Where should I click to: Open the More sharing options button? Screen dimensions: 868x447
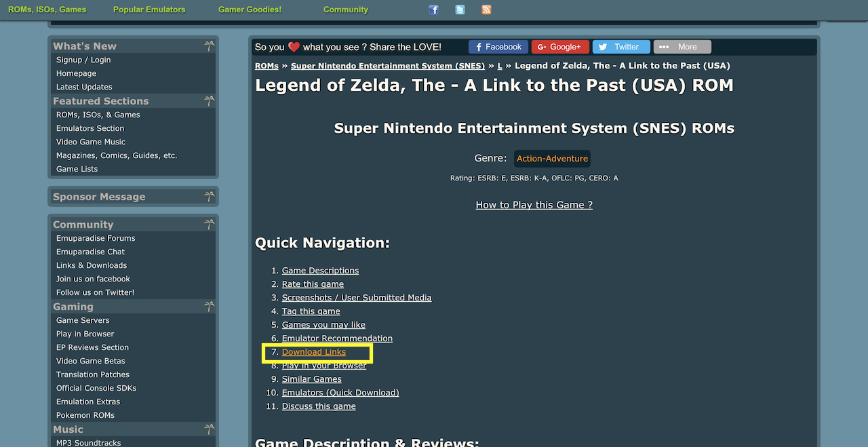tap(682, 47)
